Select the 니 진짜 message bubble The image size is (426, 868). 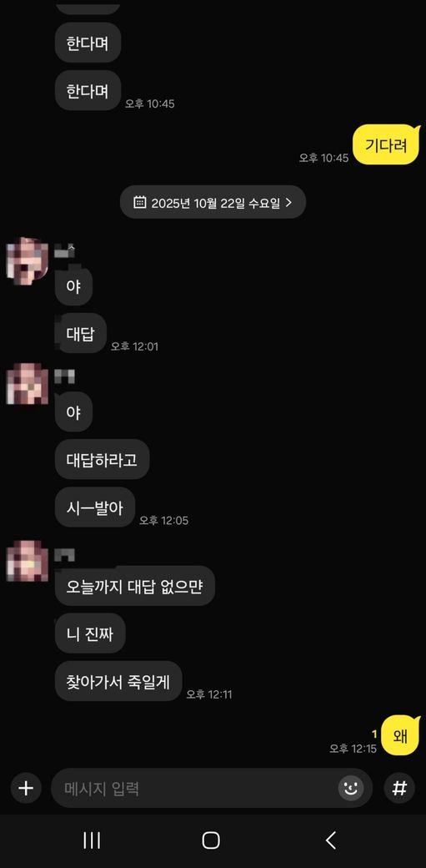(x=90, y=633)
